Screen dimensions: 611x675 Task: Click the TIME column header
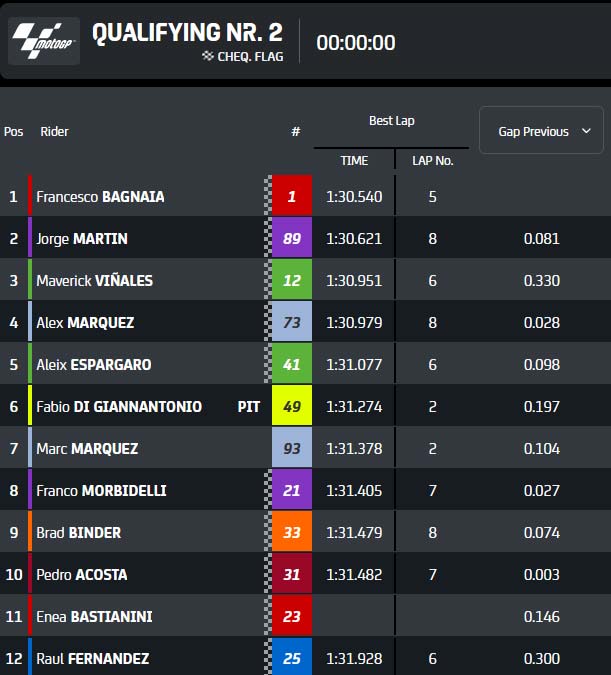coord(354,161)
